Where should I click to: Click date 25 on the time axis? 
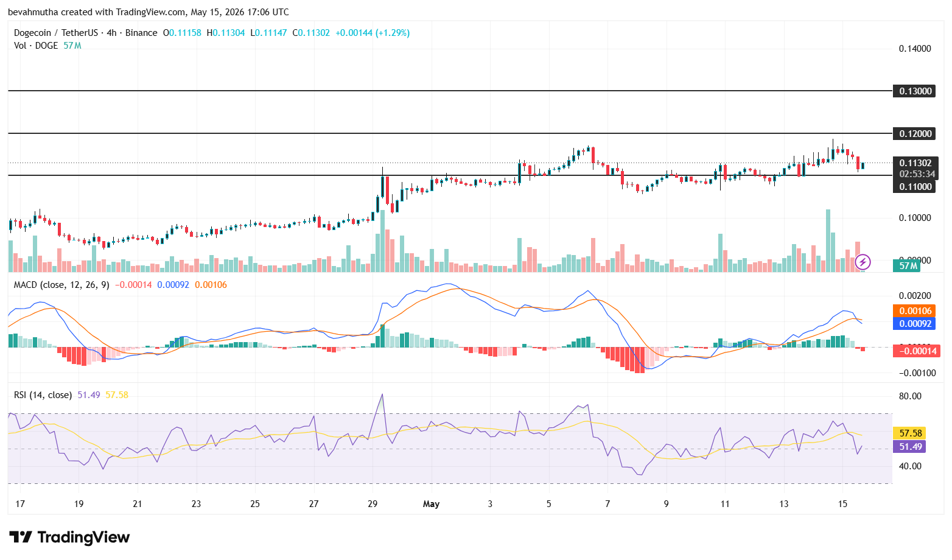point(255,504)
